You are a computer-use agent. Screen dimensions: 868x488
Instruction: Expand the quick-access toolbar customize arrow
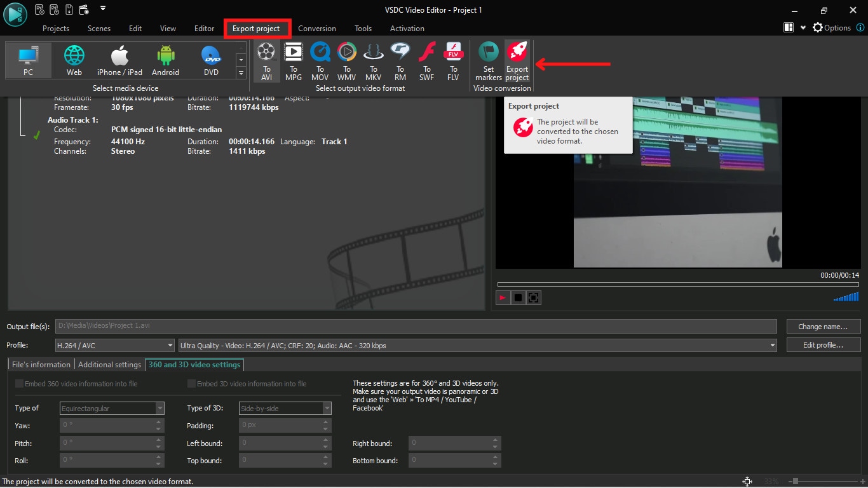(103, 9)
